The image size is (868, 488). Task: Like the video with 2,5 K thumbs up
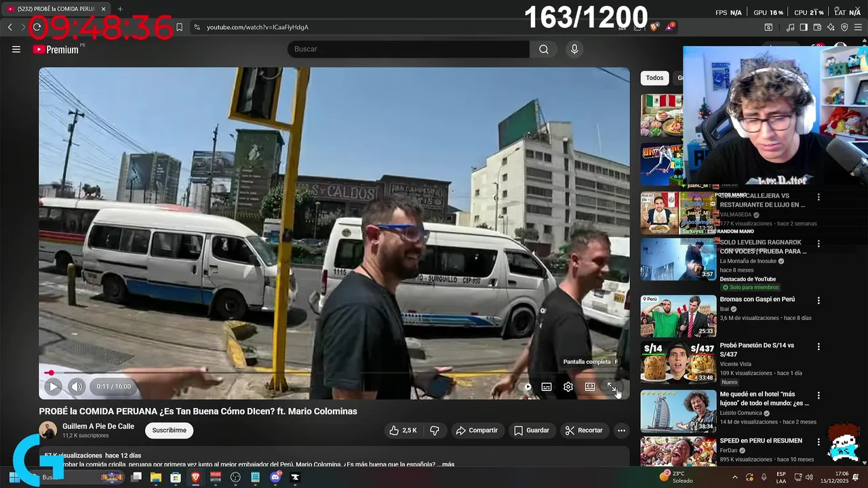click(x=403, y=430)
